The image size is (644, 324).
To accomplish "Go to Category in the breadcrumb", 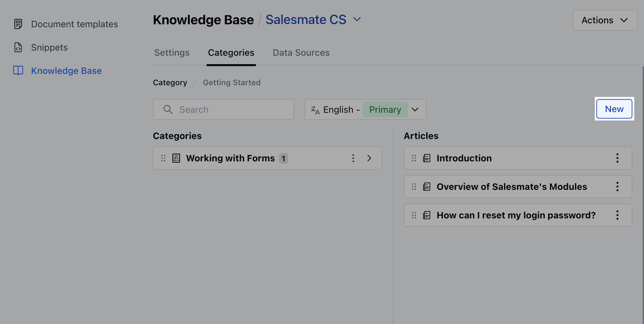I will tap(170, 83).
